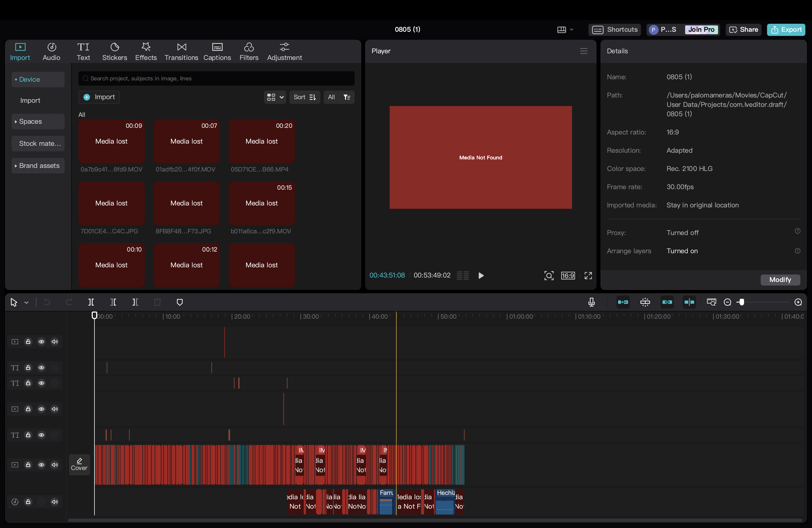Viewport: 812px width, 528px height.
Task: Click the timeline zoom slider handle
Action: point(741,302)
